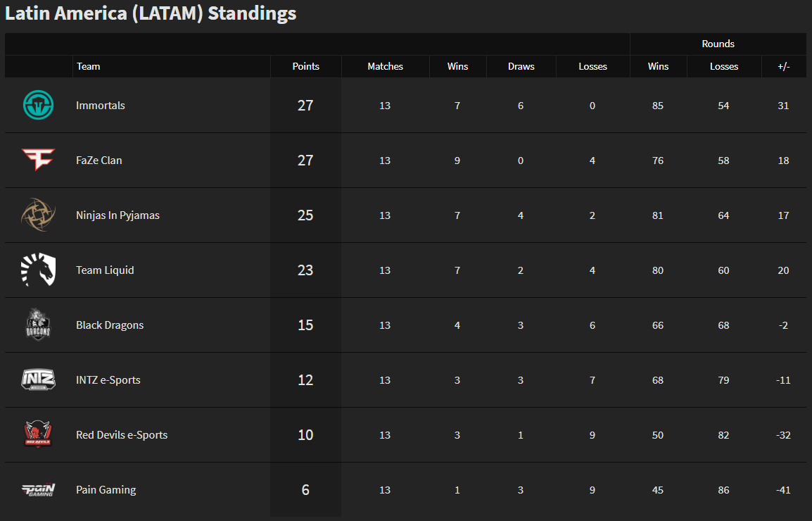Select the Ninjas In Pyjamas shuriken logo
812x521 pixels.
38,215
